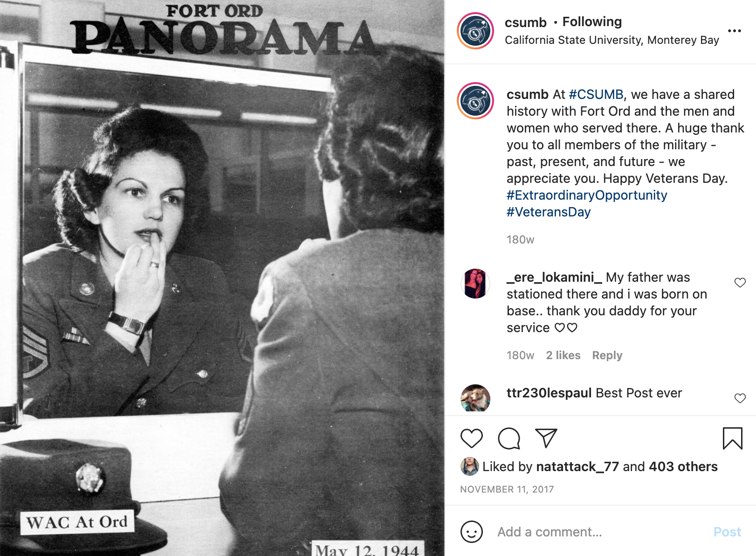Click the csumb profile avatar in header

(x=475, y=31)
